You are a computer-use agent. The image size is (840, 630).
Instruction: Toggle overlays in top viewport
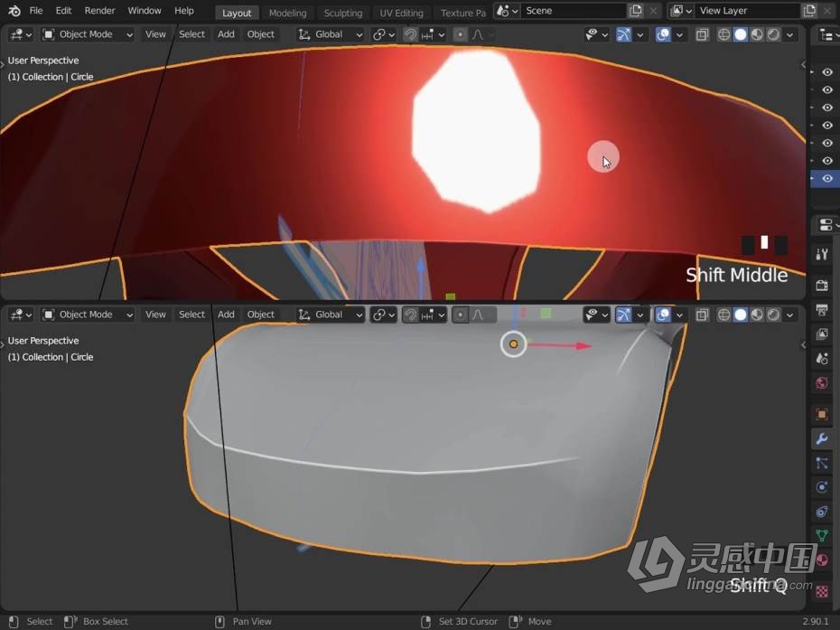click(x=663, y=35)
